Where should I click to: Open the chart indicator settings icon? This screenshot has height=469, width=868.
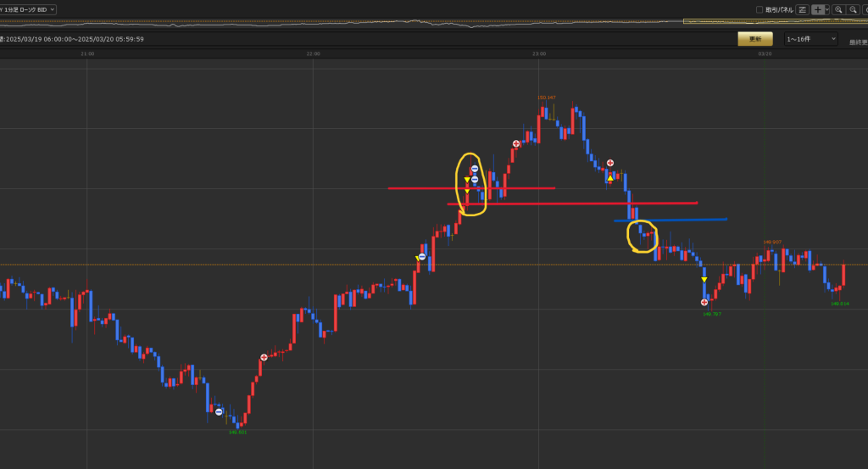(x=802, y=9)
